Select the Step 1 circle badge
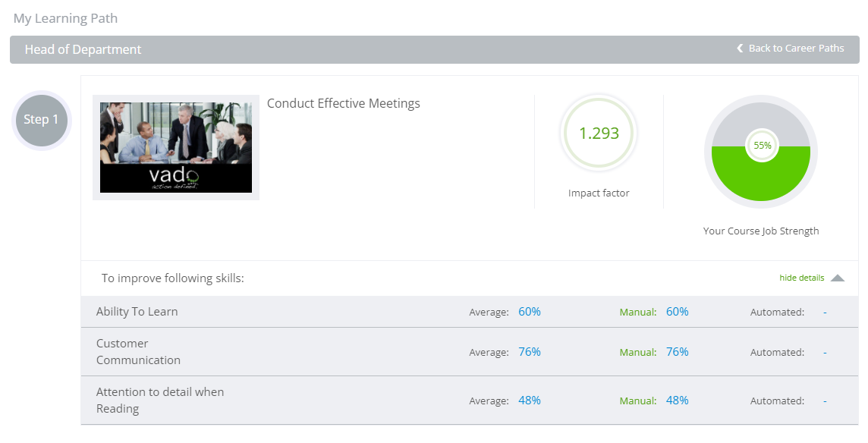This screenshot has width=868, height=443. (41, 120)
